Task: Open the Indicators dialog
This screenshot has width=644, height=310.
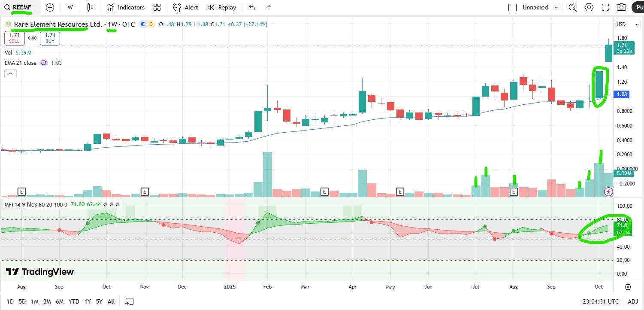Action: point(126,7)
